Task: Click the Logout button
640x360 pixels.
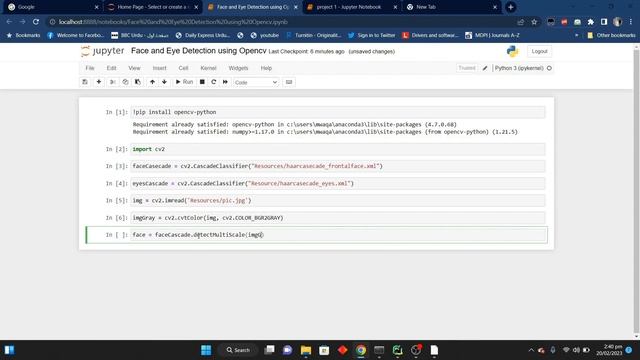Action: point(539,51)
